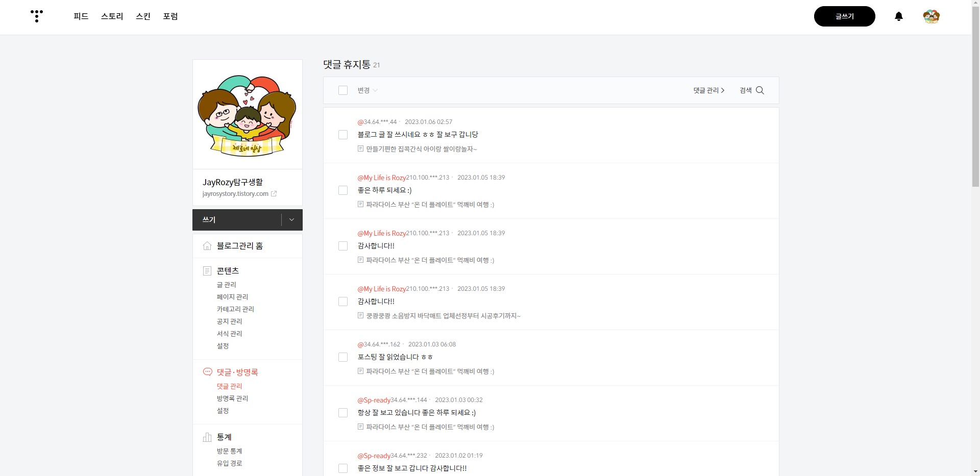Click author @34.64.***.44
This screenshot has height=476, width=980.
377,122
